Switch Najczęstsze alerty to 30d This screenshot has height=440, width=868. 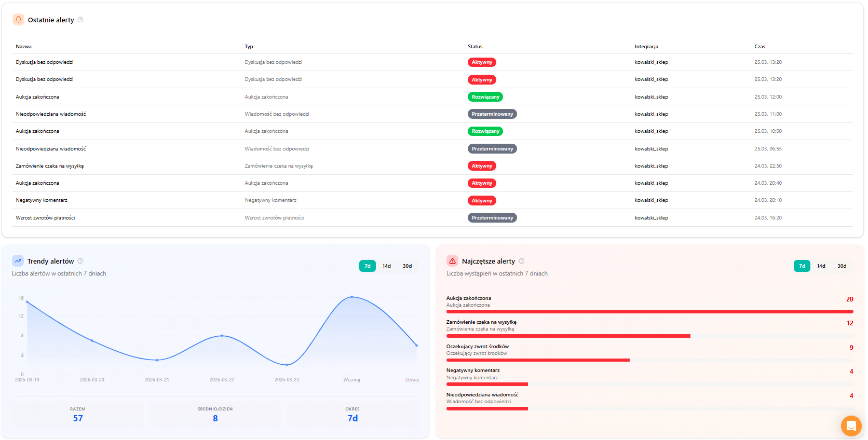click(842, 266)
